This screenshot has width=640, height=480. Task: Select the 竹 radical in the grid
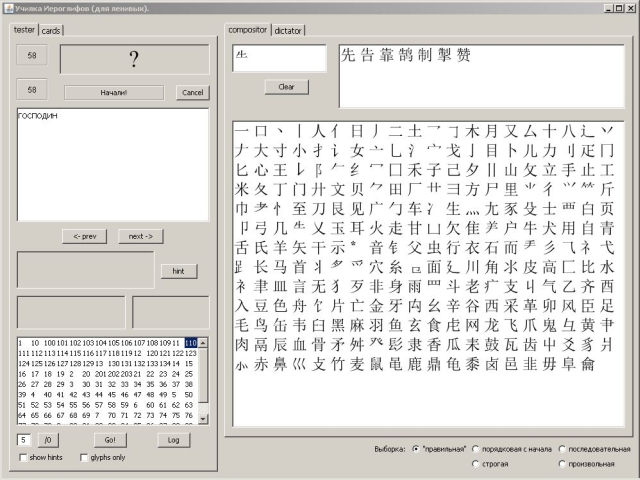click(x=338, y=364)
